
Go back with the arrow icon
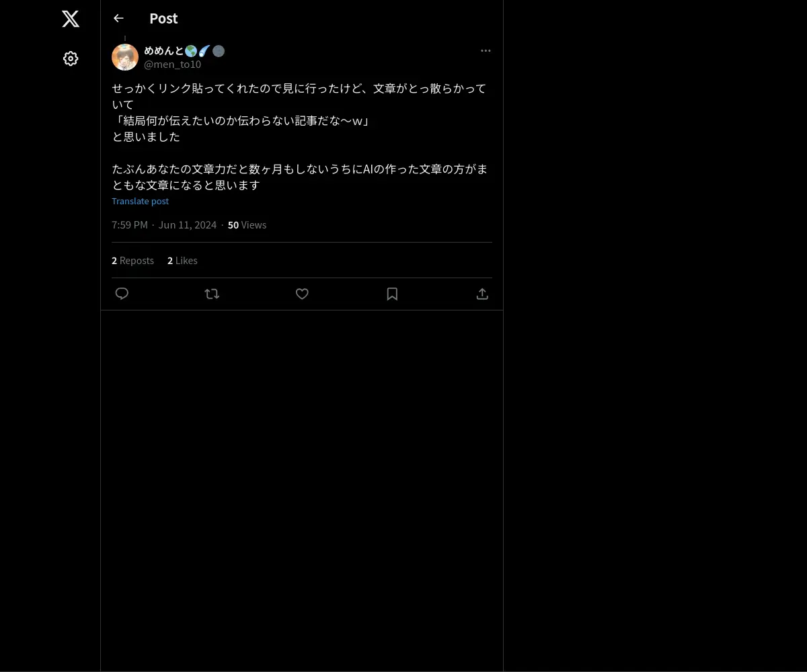[x=118, y=18]
